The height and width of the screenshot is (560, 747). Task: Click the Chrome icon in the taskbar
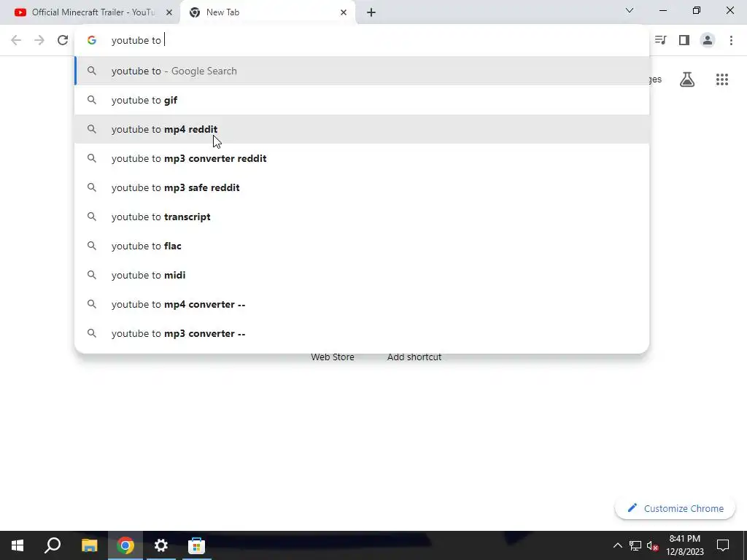(125, 545)
